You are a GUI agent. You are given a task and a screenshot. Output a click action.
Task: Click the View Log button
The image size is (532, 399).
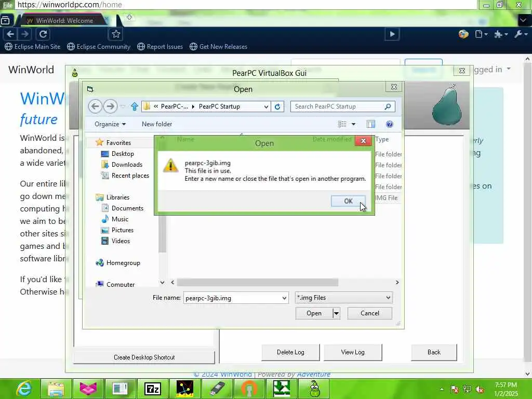point(353,352)
